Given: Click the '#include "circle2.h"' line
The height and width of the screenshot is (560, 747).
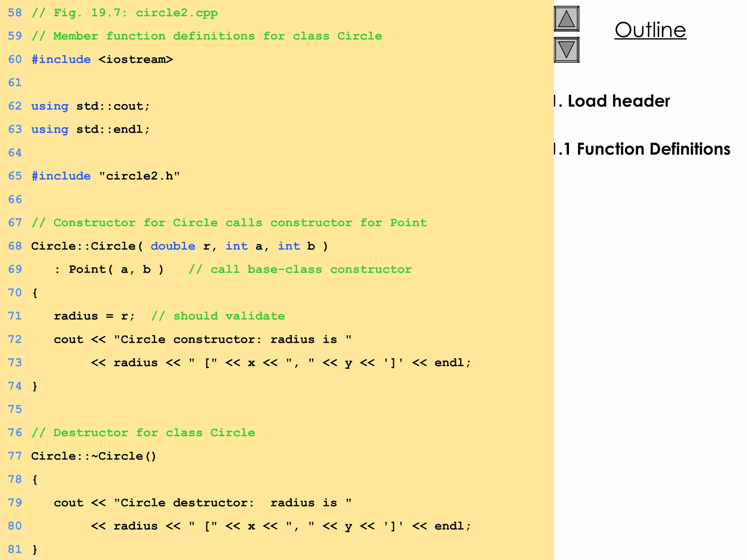Looking at the screenshot, I should pos(106,176).
